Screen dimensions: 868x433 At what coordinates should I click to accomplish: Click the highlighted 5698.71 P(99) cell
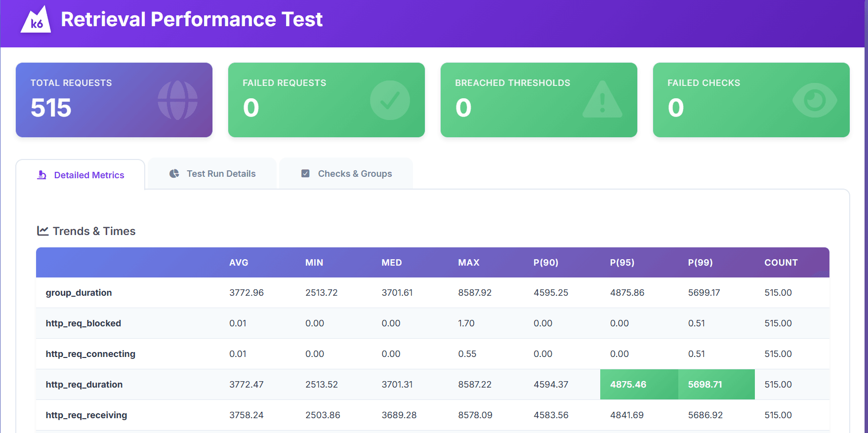[x=716, y=385]
